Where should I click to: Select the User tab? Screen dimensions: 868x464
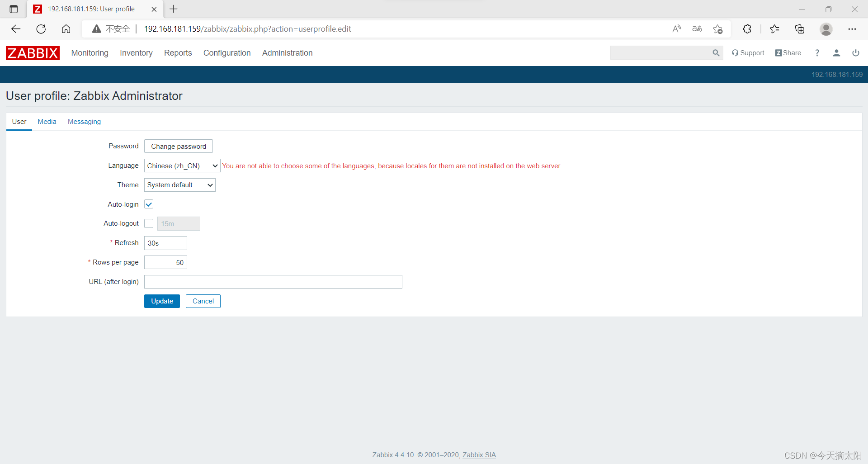pos(19,122)
